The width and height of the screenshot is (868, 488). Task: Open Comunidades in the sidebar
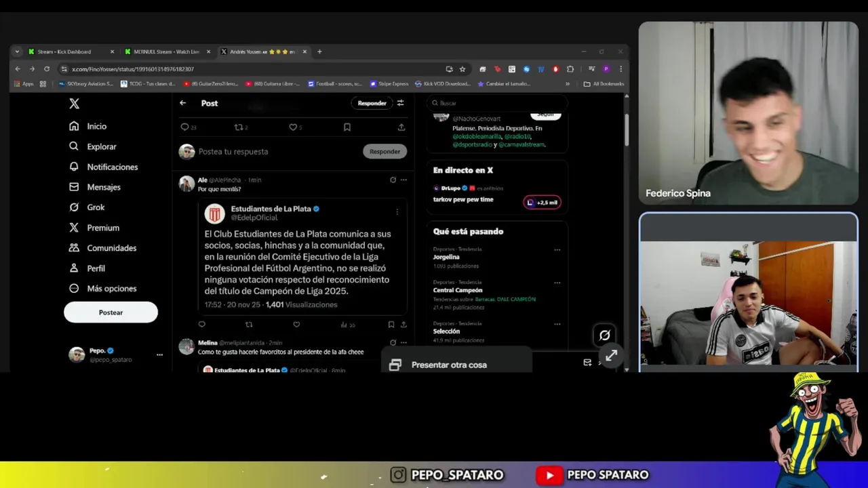pos(102,248)
